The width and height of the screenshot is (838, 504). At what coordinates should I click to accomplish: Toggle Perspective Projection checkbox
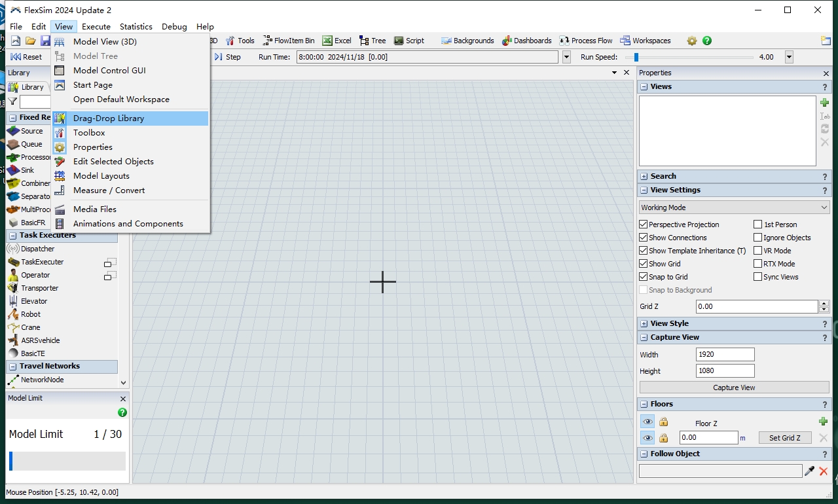(x=644, y=225)
